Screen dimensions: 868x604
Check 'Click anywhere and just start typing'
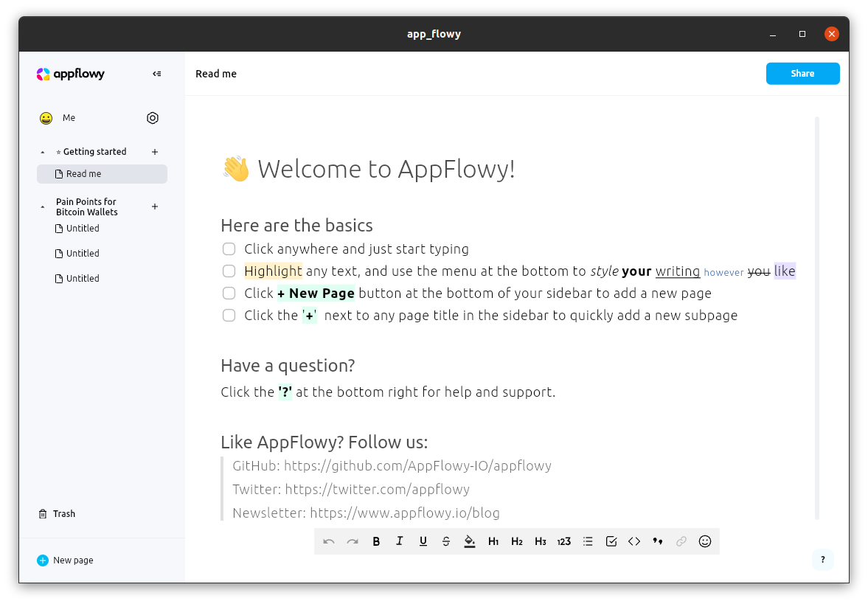click(x=229, y=249)
